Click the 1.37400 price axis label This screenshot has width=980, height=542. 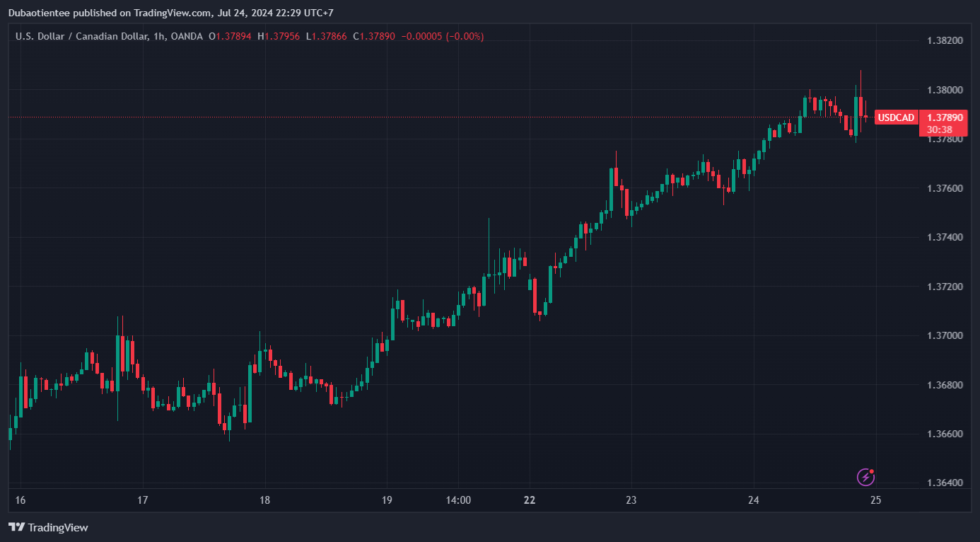(945, 237)
